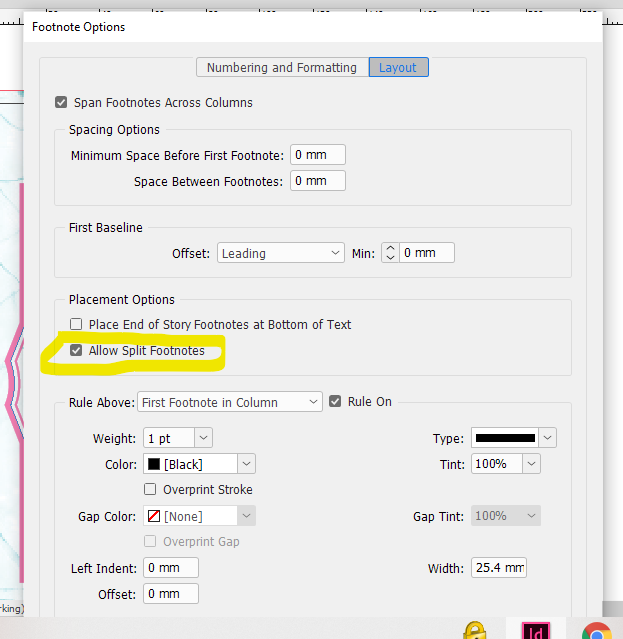The width and height of the screenshot is (623, 639).
Task: Open Google Chrome from the taskbar
Action: [597, 630]
